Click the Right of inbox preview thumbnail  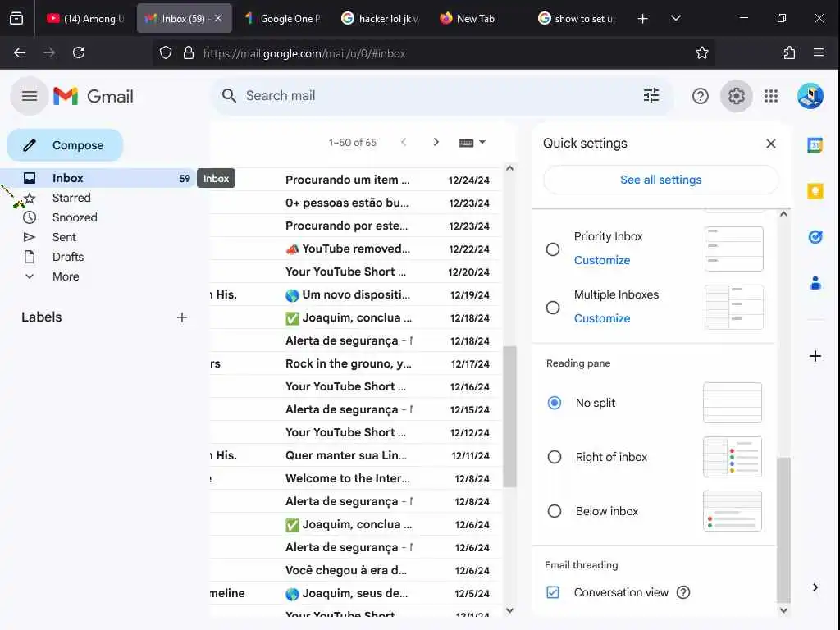pyautogui.click(x=733, y=457)
